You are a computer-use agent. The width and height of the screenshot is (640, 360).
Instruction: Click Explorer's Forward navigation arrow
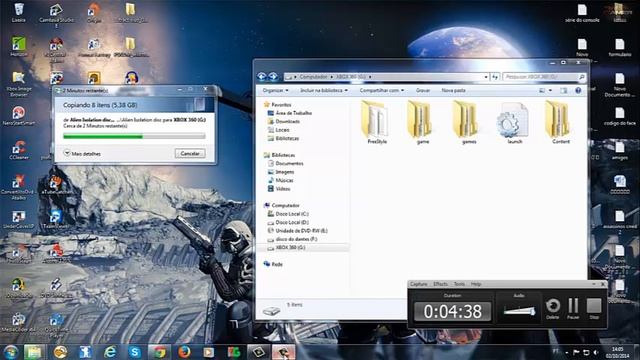pyautogui.click(x=273, y=76)
